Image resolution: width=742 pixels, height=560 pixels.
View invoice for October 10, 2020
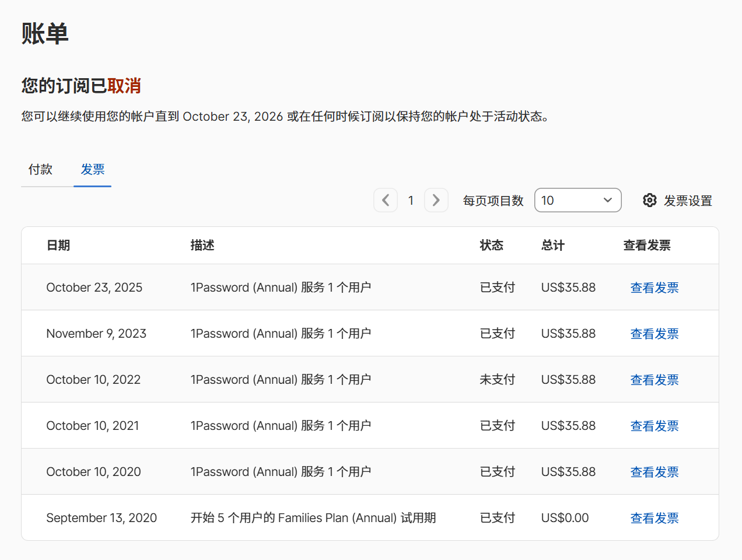(654, 472)
